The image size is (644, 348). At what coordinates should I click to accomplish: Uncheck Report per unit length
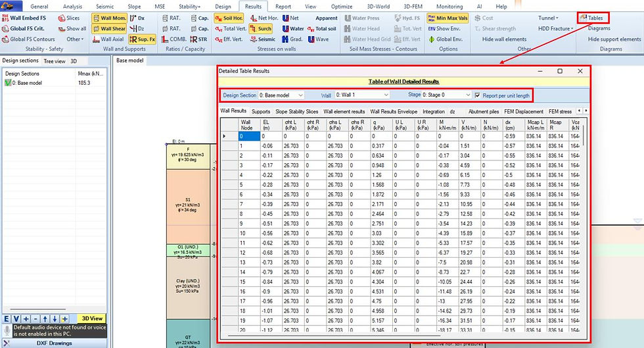[477, 95]
